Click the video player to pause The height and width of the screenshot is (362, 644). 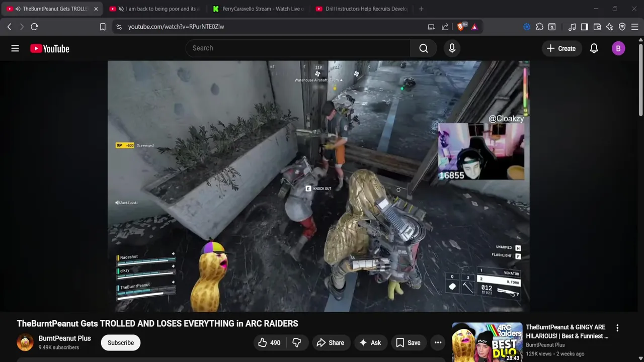coord(318,186)
